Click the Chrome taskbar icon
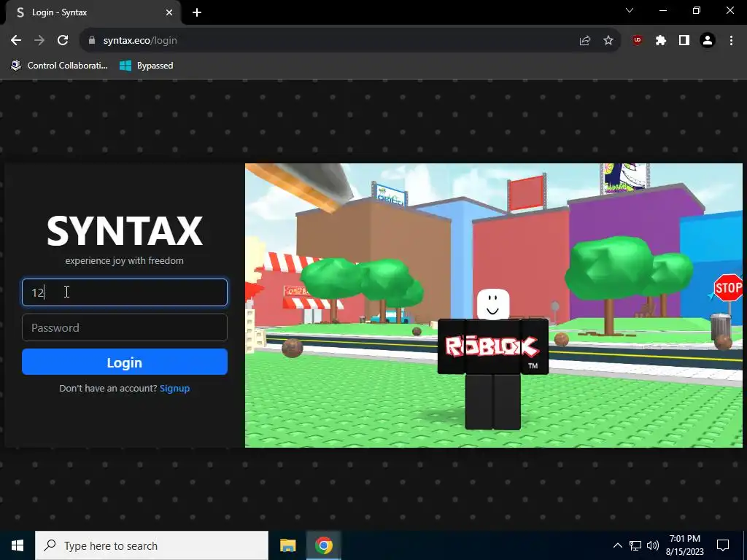 click(323, 545)
